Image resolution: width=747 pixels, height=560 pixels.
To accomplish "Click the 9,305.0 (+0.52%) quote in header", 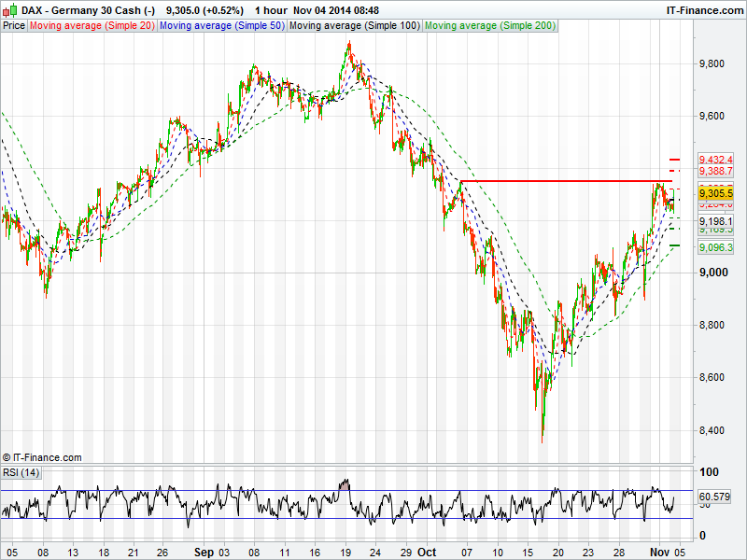I will (x=204, y=10).
